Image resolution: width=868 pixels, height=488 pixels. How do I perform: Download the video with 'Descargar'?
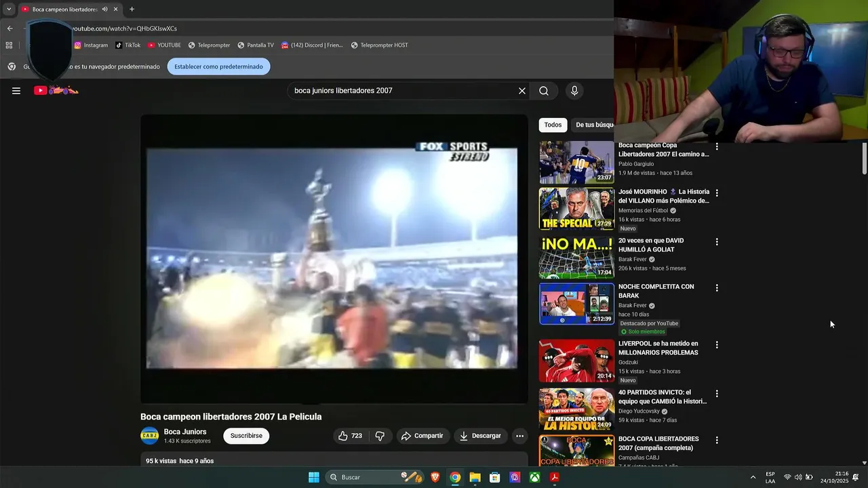(480, 436)
